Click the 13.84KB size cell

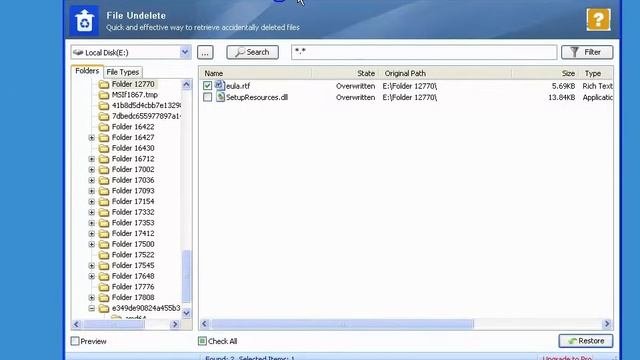[562, 98]
